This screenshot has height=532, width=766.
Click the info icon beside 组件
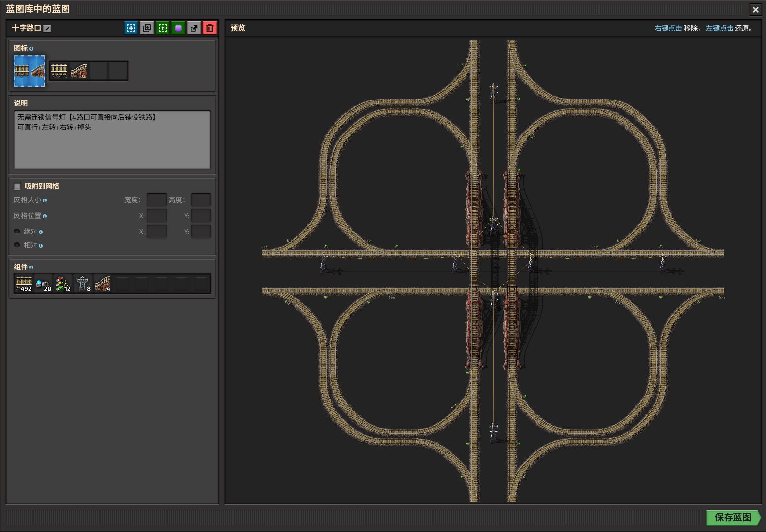tap(31, 267)
